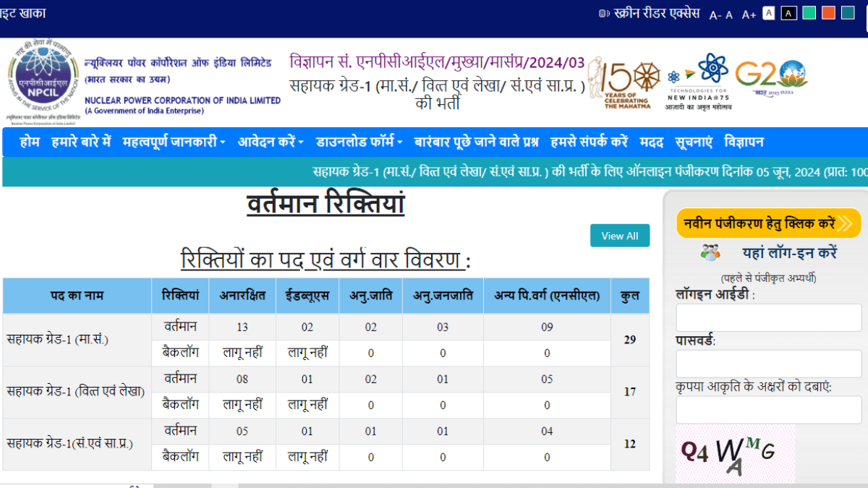Image resolution: width=868 pixels, height=488 pixels.
Task: Click the advertisement number heading text
Action: tap(437, 61)
